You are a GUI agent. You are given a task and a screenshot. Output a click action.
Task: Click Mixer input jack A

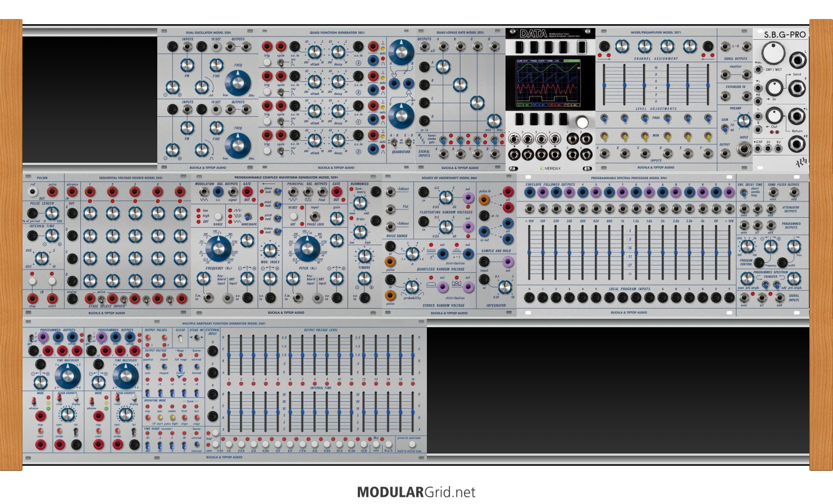604,153
